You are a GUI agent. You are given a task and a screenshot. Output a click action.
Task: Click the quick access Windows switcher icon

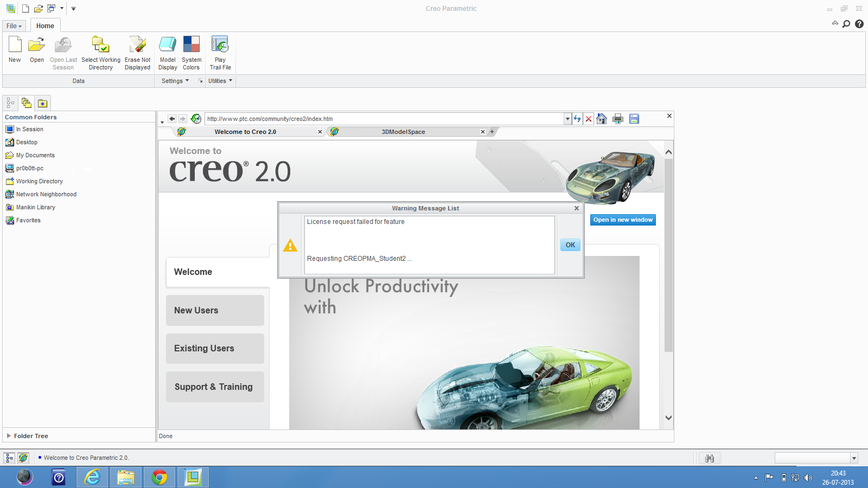point(51,9)
